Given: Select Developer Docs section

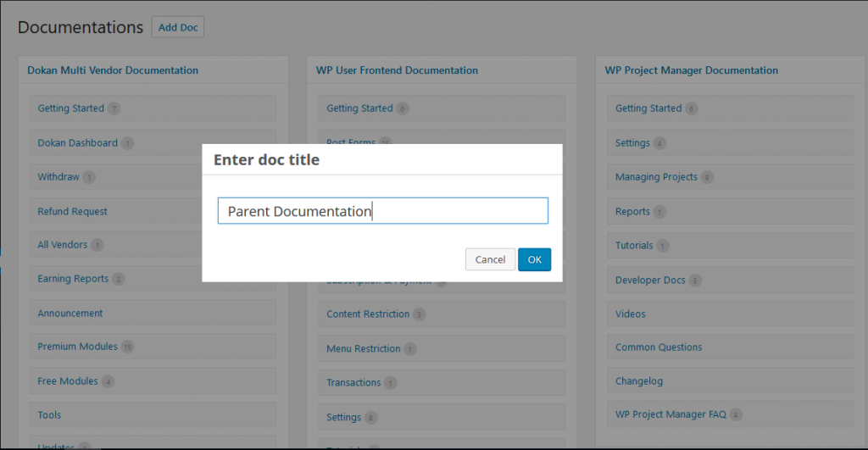Looking at the screenshot, I should point(650,281).
